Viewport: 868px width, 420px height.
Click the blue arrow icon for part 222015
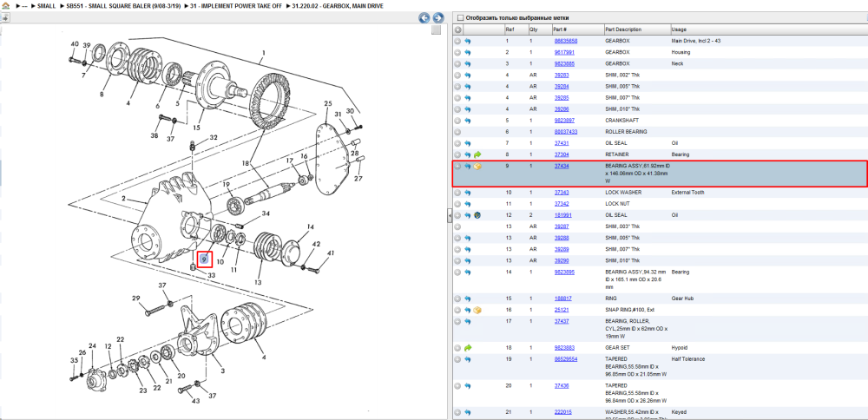468,412
